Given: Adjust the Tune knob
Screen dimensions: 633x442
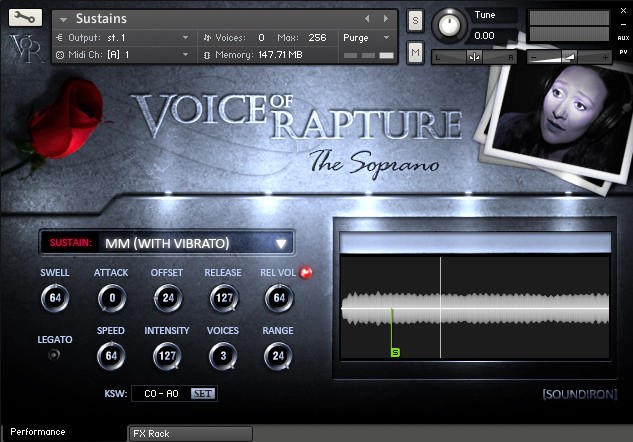Looking at the screenshot, I should (449, 26).
